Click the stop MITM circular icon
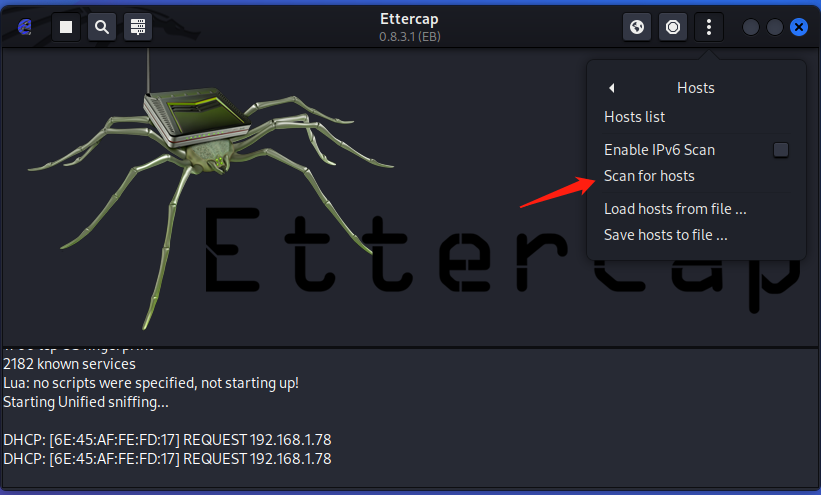The image size is (821, 495). point(673,27)
